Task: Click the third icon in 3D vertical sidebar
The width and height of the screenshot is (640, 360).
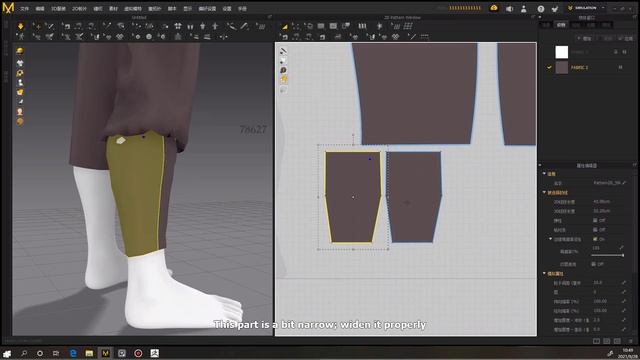Action: click(x=20, y=73)
